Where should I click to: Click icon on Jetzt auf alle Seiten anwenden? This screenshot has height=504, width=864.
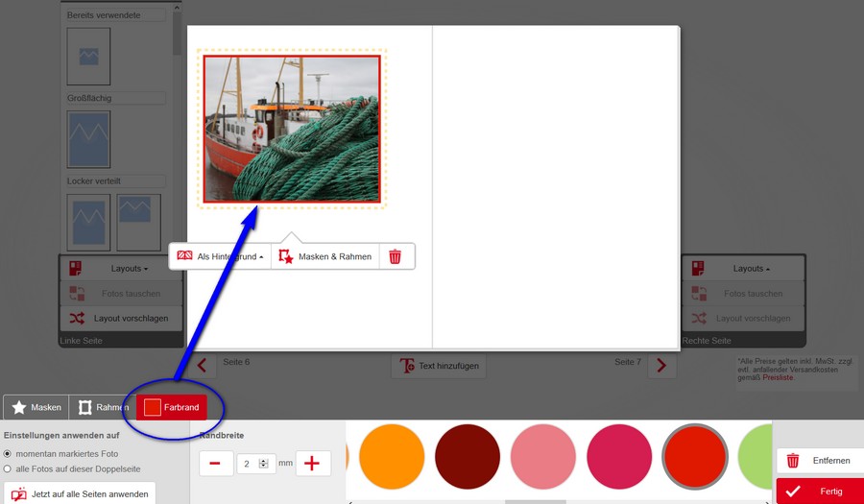(19, 494)
